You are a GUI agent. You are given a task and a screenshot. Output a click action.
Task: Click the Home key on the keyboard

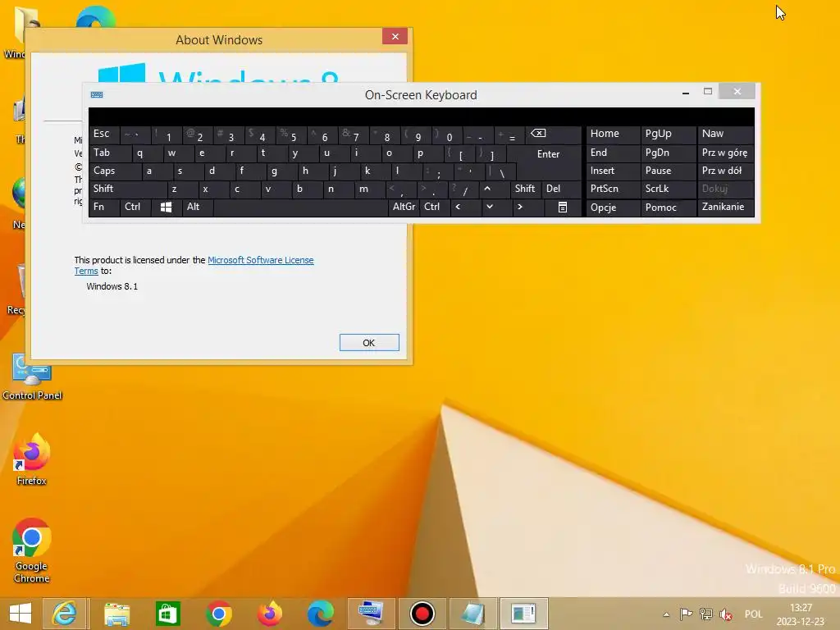[x=613, y=135]
